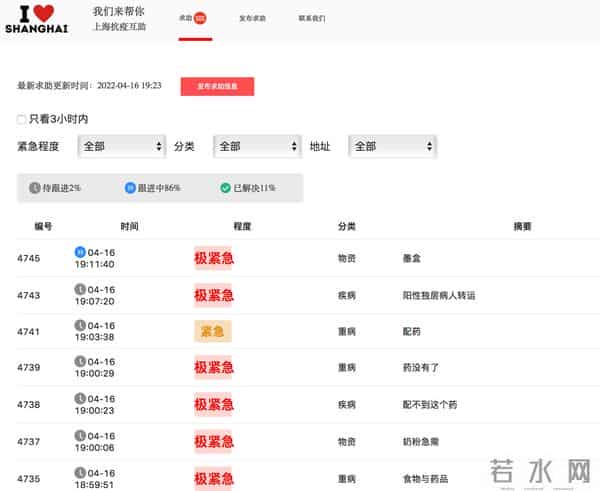600x491 pixels.
Task: Click request number 4735
Action: 29,479
